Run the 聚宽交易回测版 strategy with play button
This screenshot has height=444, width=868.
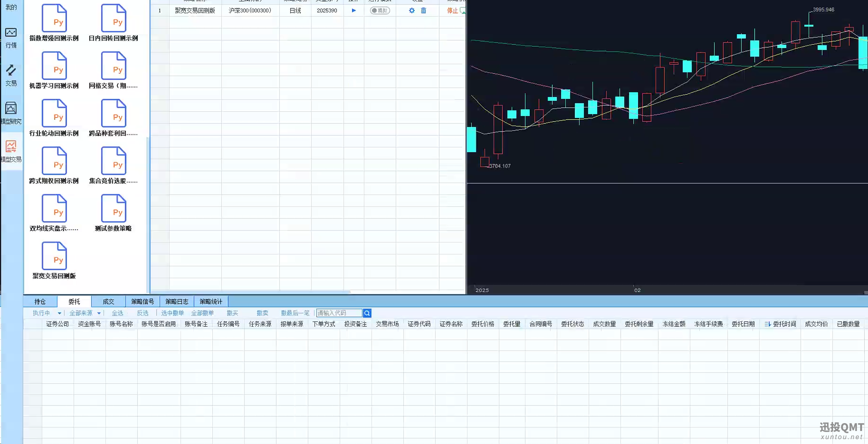coord(354,10)
